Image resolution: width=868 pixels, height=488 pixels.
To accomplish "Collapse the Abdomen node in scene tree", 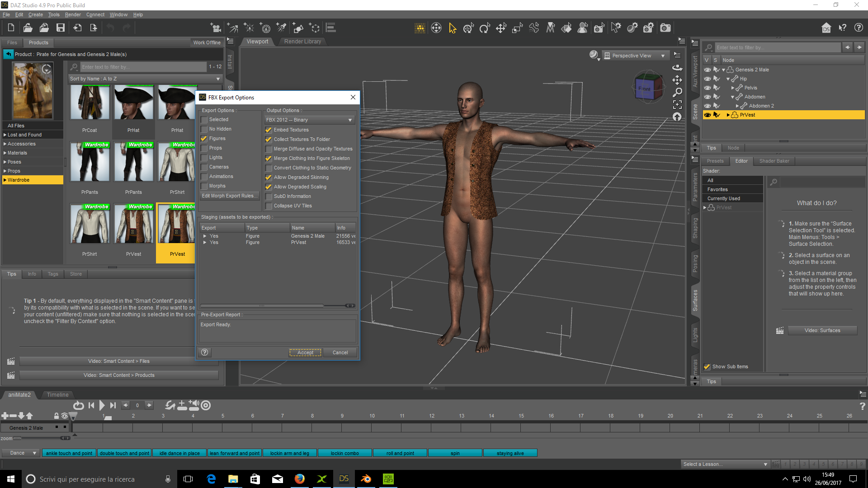I will pyautogui.click(x=733, y=97).
